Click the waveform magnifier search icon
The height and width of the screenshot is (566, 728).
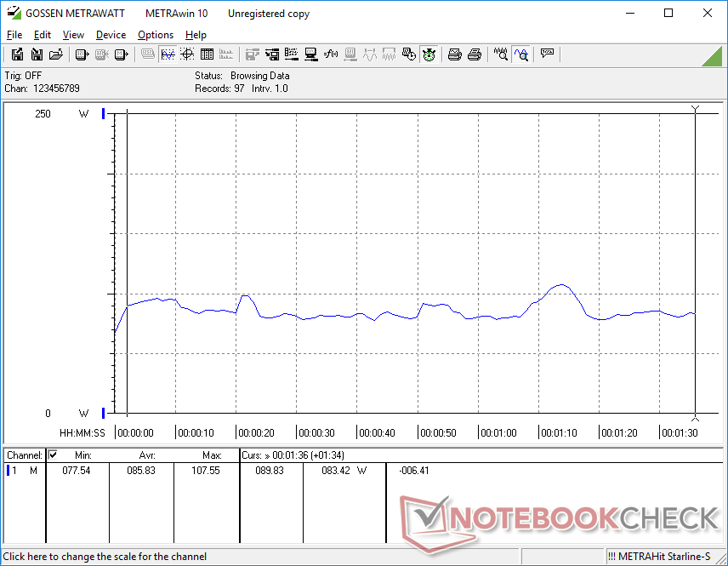500,54
